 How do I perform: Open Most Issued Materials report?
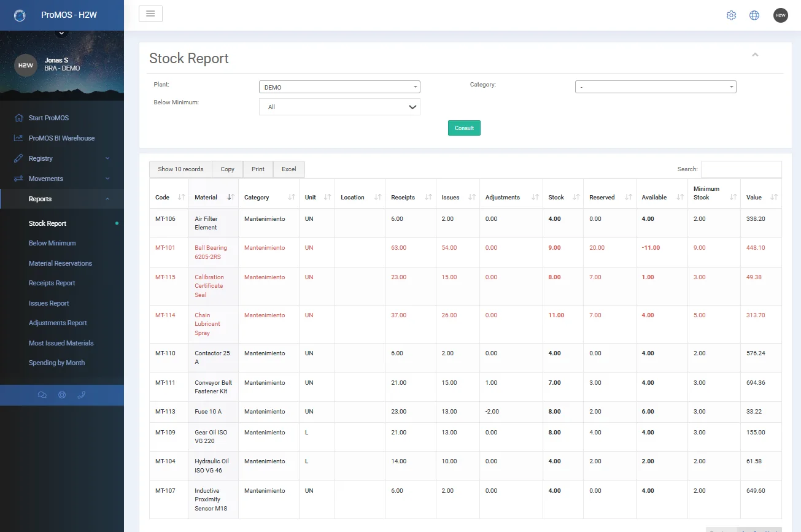(x=61, y=343)
